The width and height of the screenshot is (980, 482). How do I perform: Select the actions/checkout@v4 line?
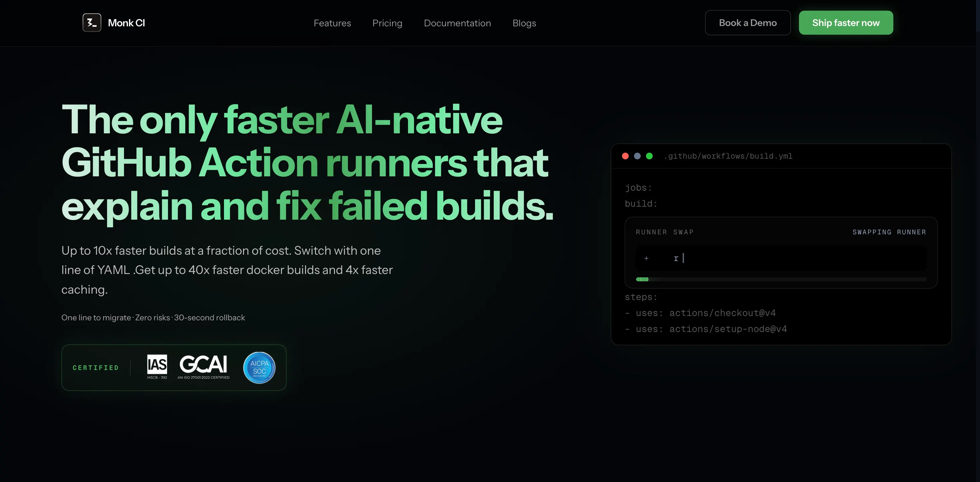(700, 313)
